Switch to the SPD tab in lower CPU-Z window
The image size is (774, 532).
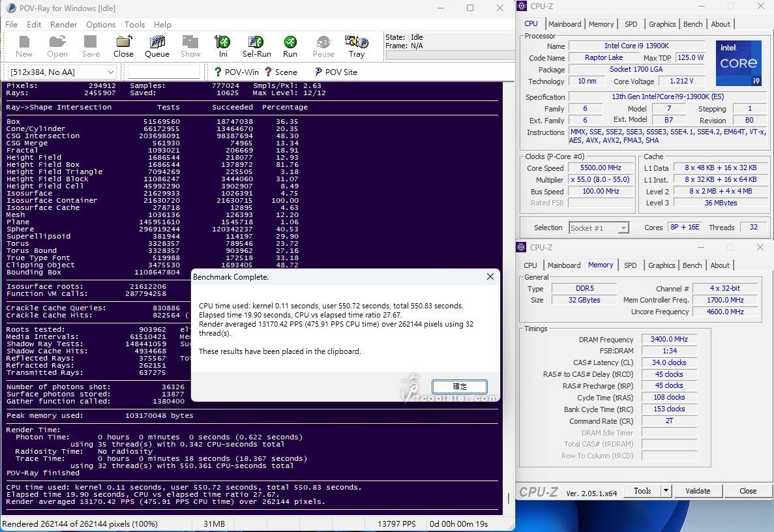pyautogui.click(x=630, y=265)
